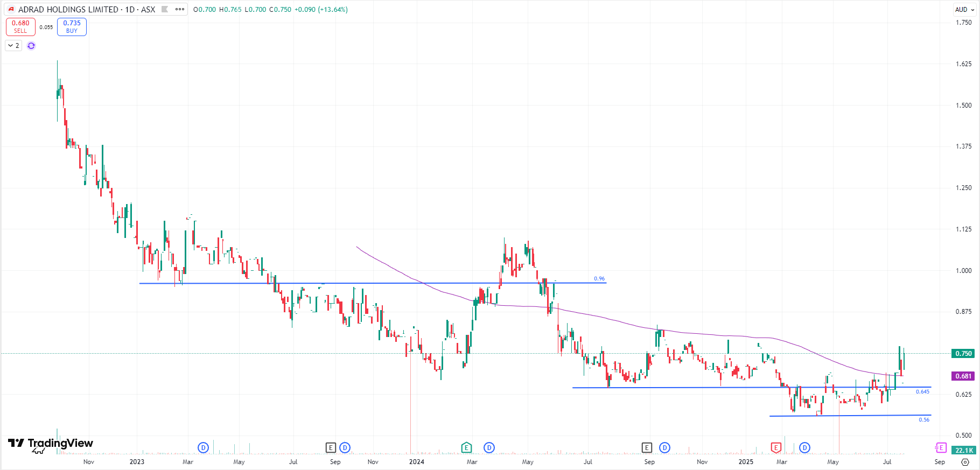
Task: Select the 0.96 horizontal resistance line label
Action: point(599,278)
